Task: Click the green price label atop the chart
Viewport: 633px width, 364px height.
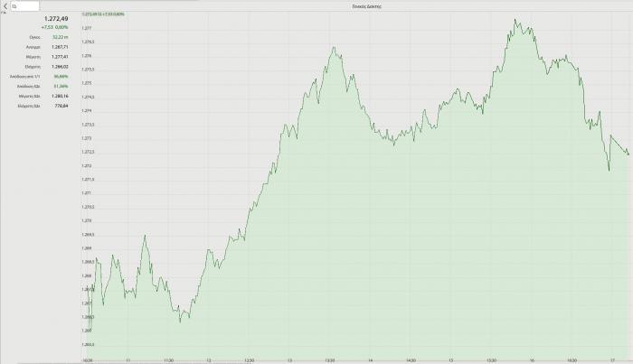Action: (x=103, y=14)
